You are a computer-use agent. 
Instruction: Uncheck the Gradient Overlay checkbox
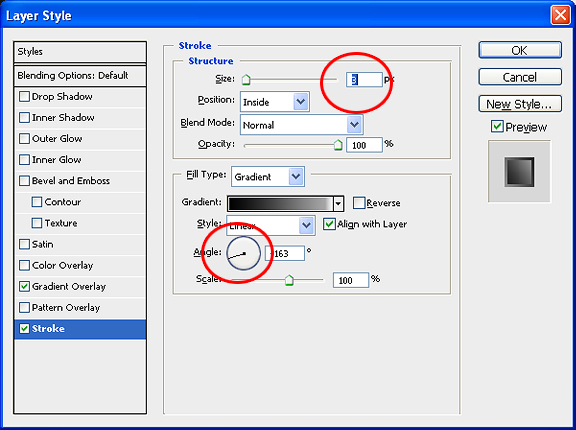[24, 286]
